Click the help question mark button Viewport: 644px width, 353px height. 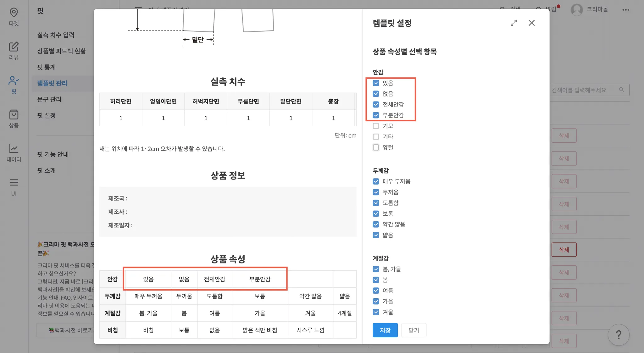[x=618, y=335]
